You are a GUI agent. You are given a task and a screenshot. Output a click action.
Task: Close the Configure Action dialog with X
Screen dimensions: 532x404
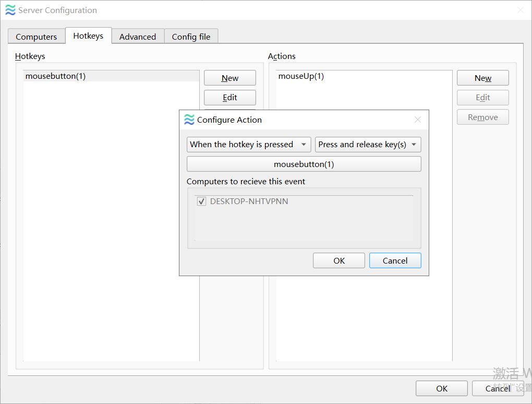point(417,120)
